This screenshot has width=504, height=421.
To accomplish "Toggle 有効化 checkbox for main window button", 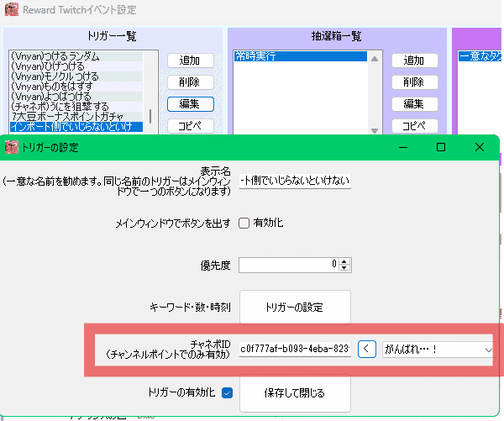I will point(244,223).
